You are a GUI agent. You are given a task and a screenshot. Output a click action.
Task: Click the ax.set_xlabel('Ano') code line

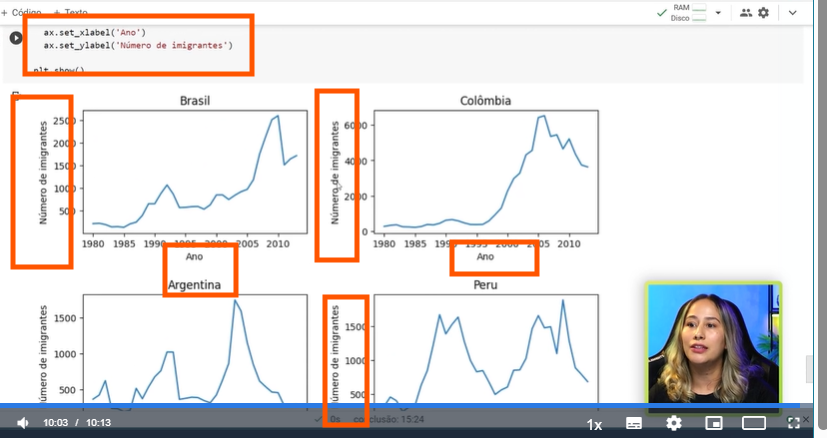tap(94, 32)
